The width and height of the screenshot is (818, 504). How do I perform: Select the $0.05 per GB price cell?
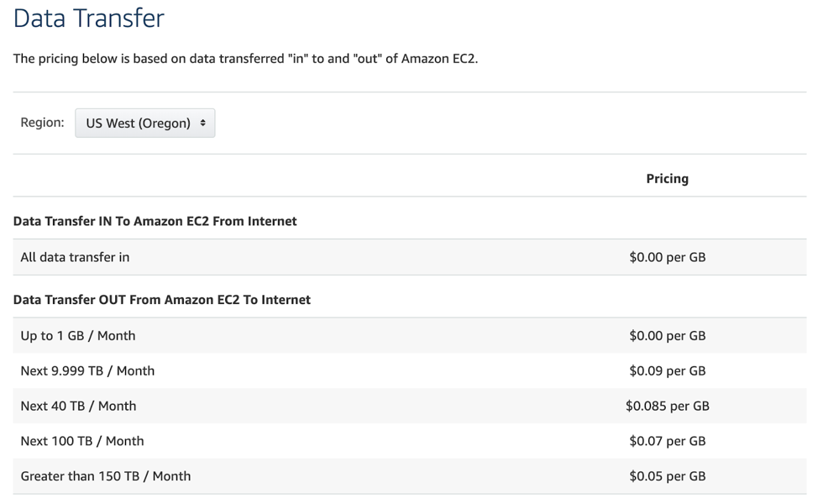point(667,475)
